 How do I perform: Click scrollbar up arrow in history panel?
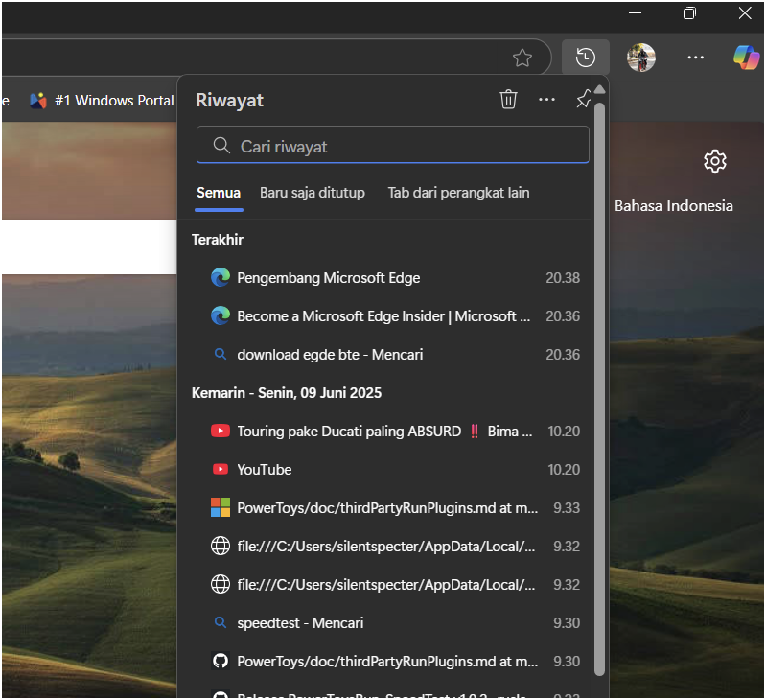click(600, 89)
